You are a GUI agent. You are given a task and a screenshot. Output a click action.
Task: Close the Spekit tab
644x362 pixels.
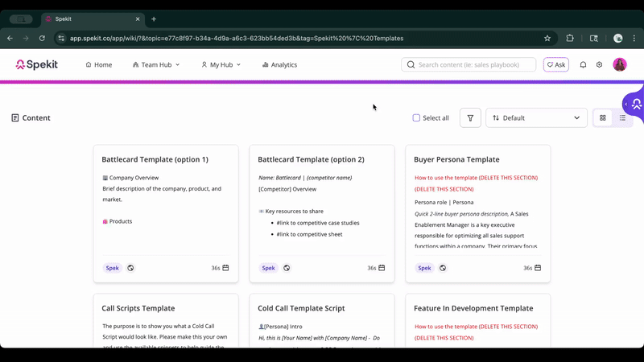tap(138, 19)
